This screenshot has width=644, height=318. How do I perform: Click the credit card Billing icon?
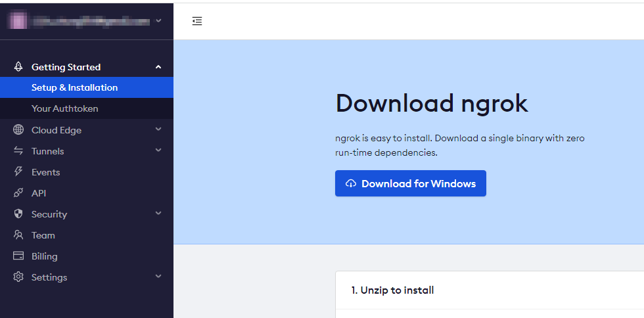(18, 256)
